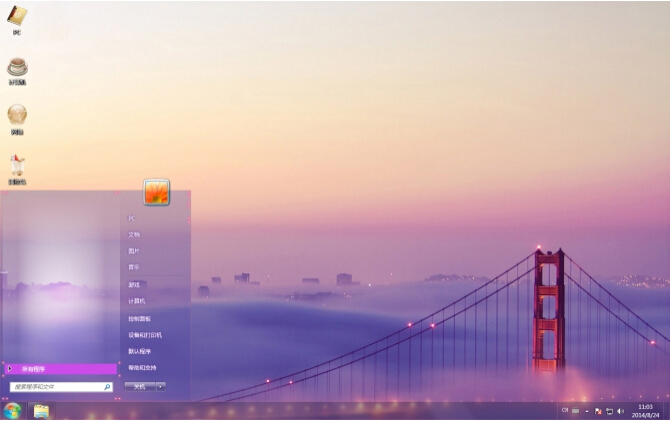Open the PC book icon on desktop
The height and width of the screenshot is (421, 671).
[x=17, y=17]
